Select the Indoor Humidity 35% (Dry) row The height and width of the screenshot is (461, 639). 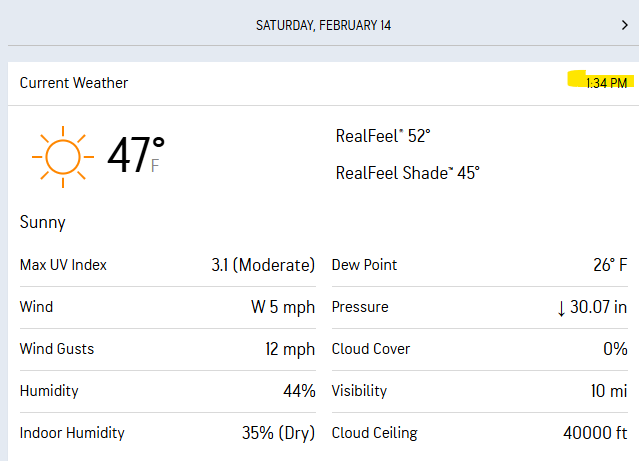pos(167,433)
